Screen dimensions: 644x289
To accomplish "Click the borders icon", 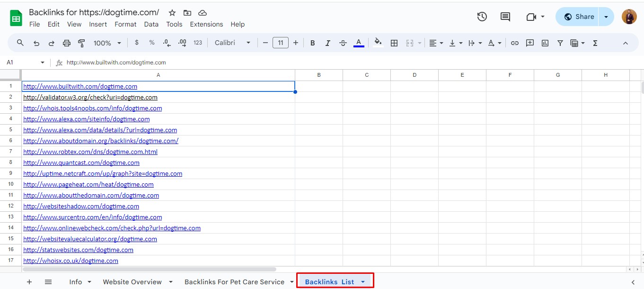I will pos(394,43).
